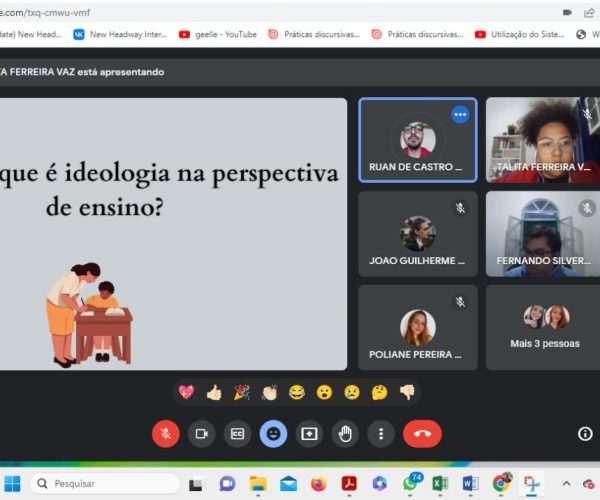Open more options three-dot menu
600x500 pixels.
point(381,434)
